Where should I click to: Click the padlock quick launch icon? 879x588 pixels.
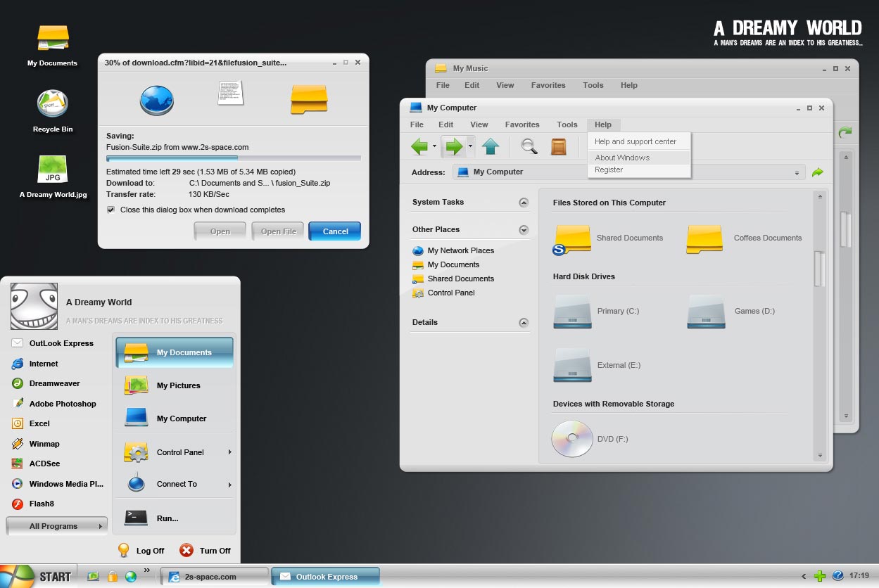(112, 576)
